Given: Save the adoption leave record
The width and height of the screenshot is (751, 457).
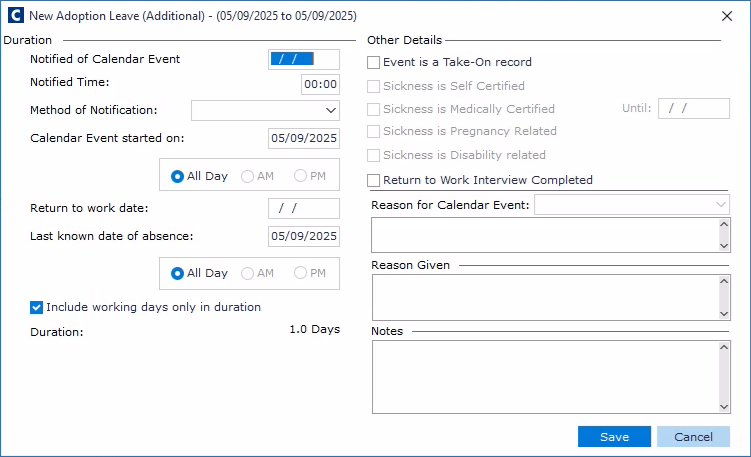Looking at the screenshot, I should [614, 437].
